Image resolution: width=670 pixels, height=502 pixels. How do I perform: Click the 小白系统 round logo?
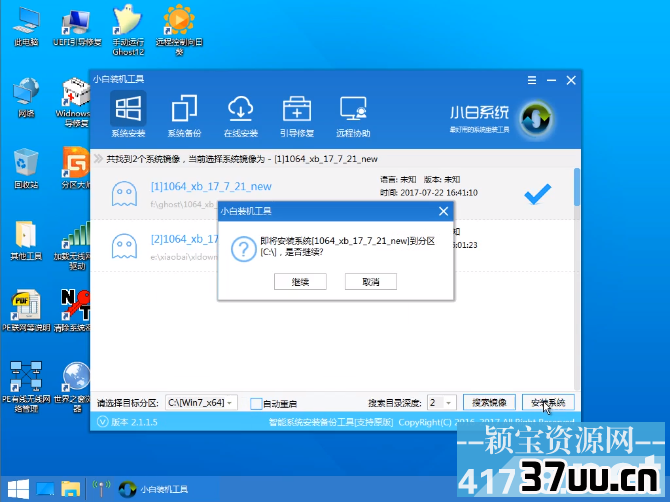[x=536, y=119]
